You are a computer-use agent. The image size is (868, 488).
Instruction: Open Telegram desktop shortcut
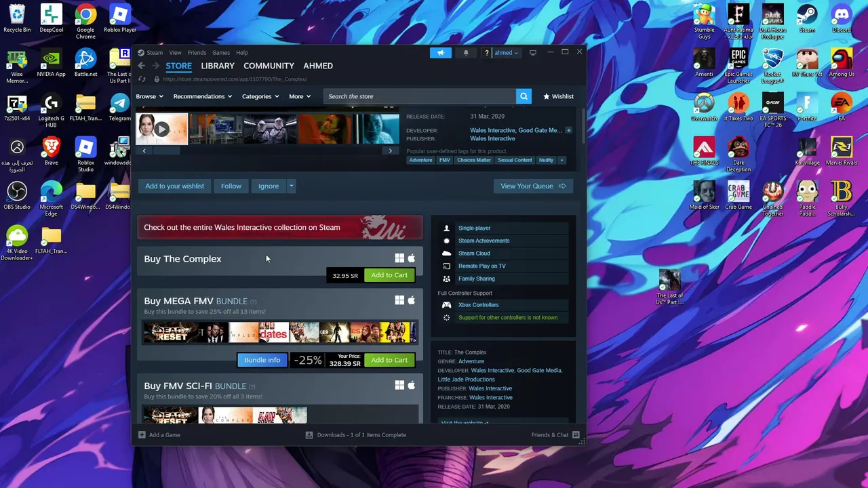[120, 107]
